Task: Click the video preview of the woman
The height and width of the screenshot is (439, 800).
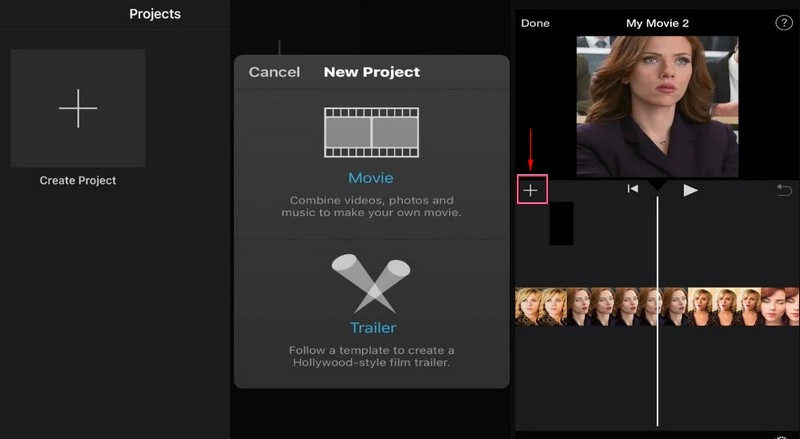Action: 657,106
